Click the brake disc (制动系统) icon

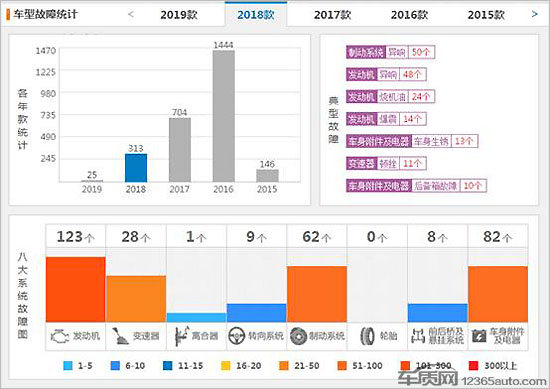point(299,336)
